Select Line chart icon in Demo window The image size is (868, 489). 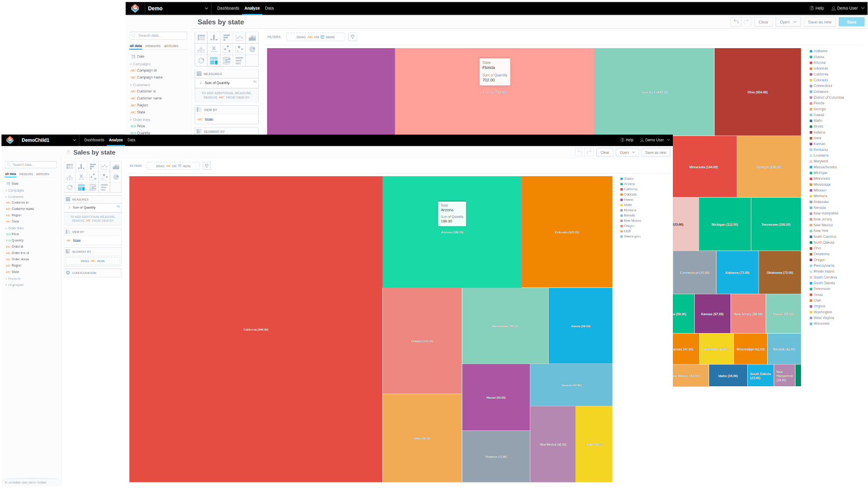point(239,37)
